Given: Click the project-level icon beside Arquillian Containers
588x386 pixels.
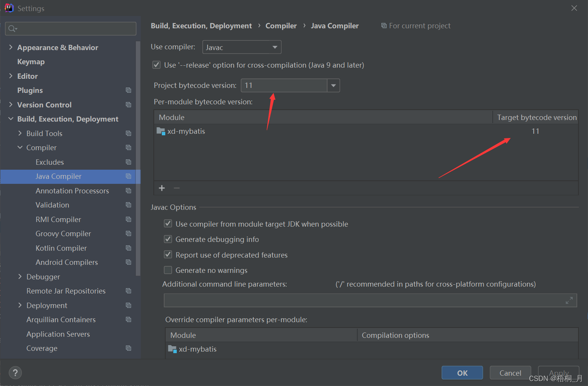Looking at the screenshot, I should click(x=129, y=320).
